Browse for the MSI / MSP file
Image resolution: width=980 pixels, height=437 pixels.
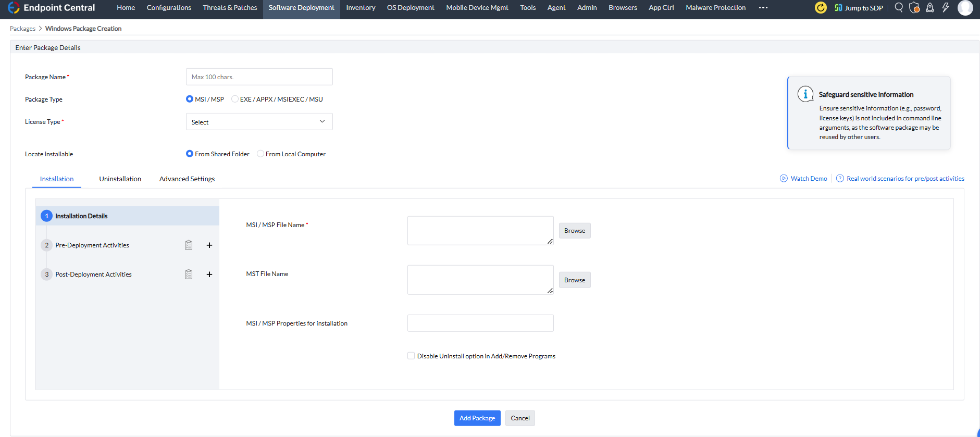[575, 231]
